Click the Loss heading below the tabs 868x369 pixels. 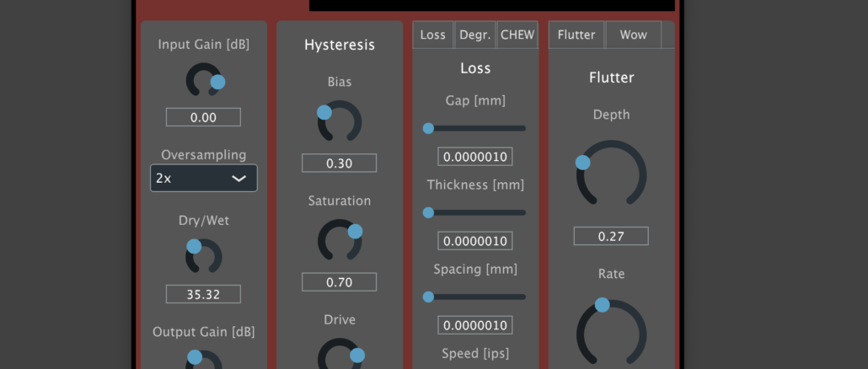click(x=475, y=68)
